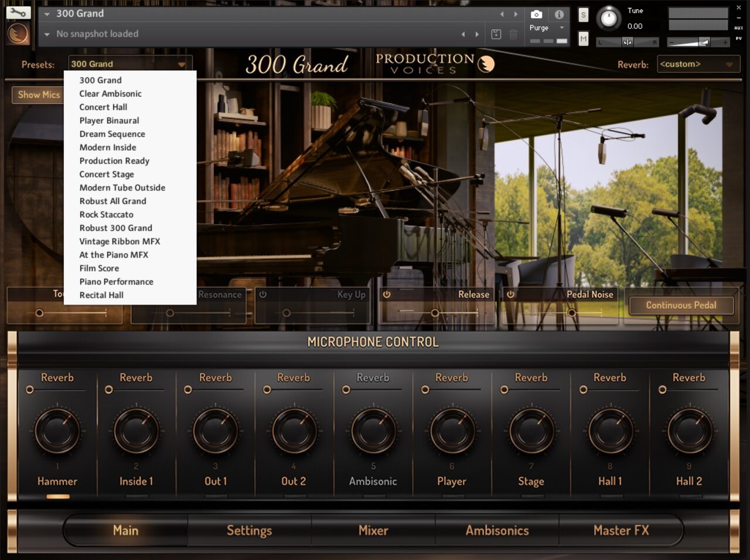750x560 pixels.
Task: Click the camera snapshot view icon
Action: (536, 14)
